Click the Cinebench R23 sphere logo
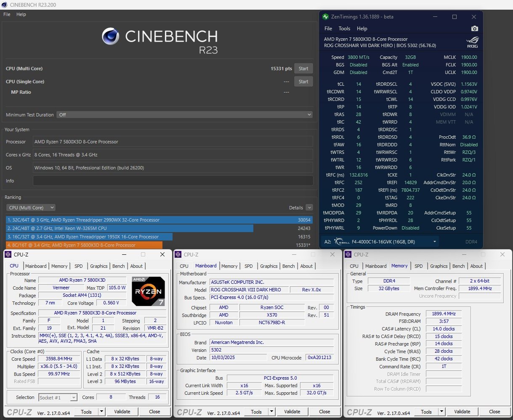 pos(110,37)
